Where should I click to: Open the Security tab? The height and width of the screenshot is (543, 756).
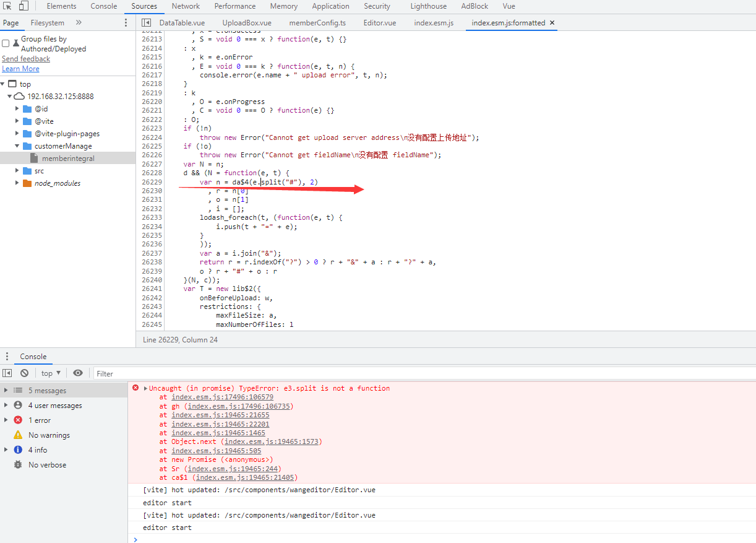pyautogui.click(x=377, y=6)
